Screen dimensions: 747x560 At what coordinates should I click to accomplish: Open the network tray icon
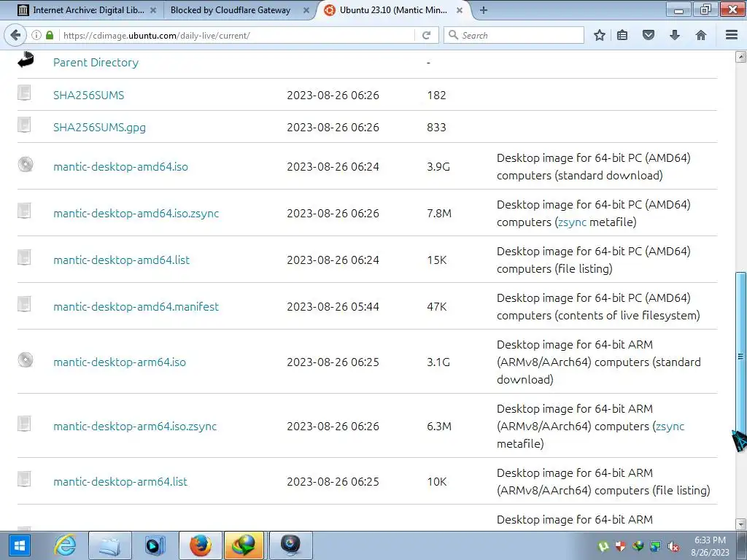point(656,546)
